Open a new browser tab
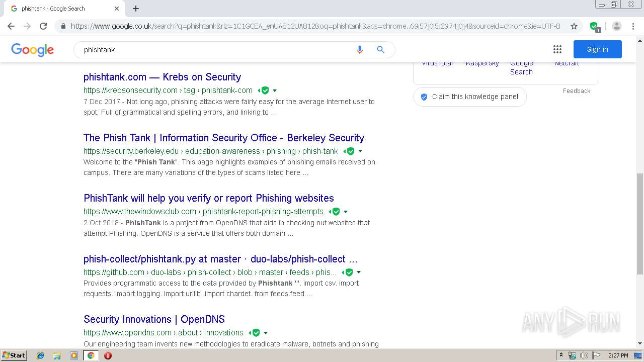 point(136,9)
